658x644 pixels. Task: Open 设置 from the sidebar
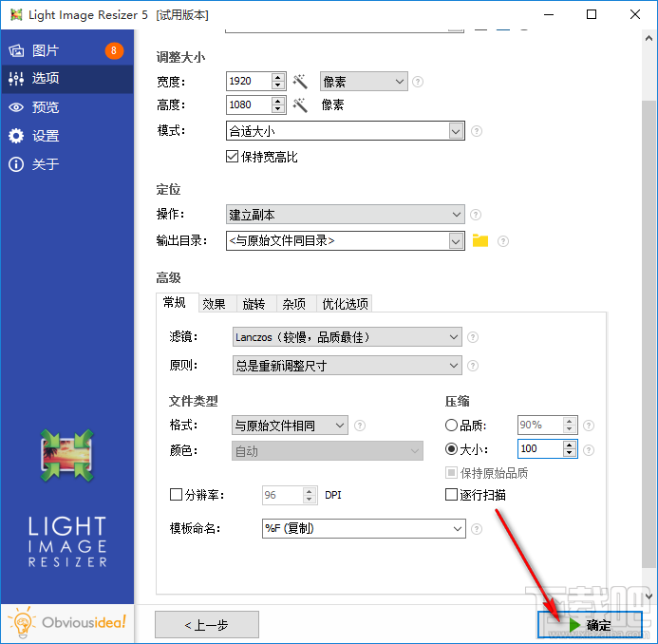coord(67,136)
